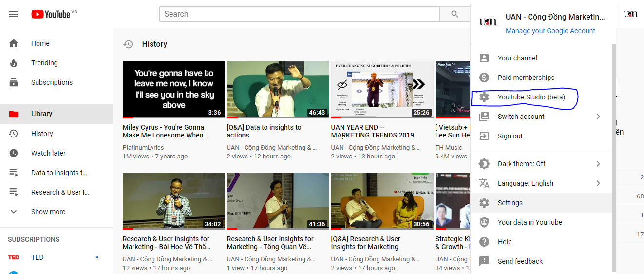Click the Home icon in sidebar
Viewport: 644px width, 274px height.
(14, 43)
